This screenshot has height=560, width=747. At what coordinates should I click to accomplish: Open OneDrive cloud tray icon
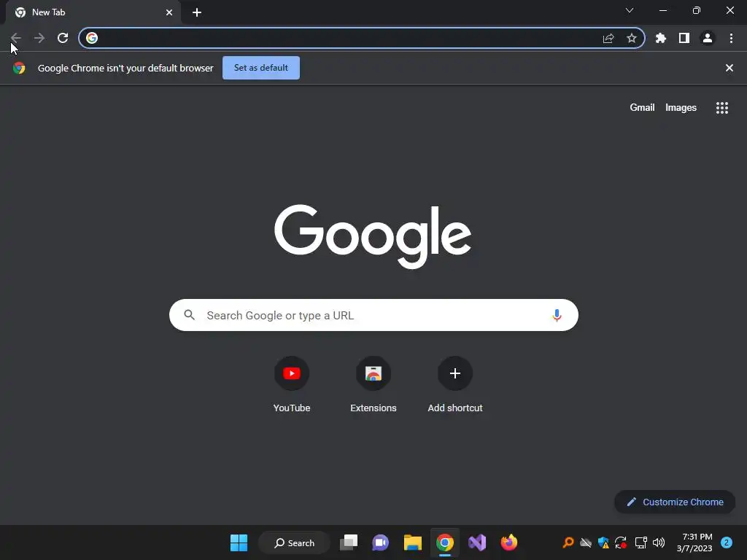click(586, 542)
